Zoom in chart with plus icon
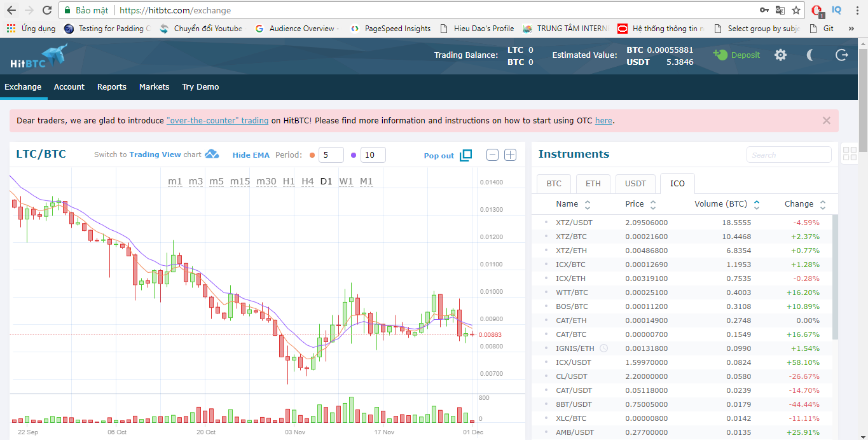Viewport: 868px width, 440px height. [x=510, y=155]
